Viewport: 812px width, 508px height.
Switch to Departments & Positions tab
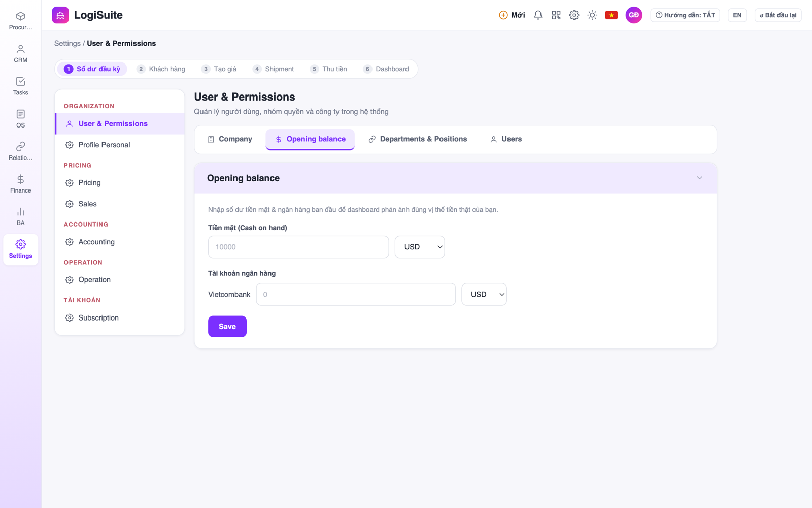point(418,139)
